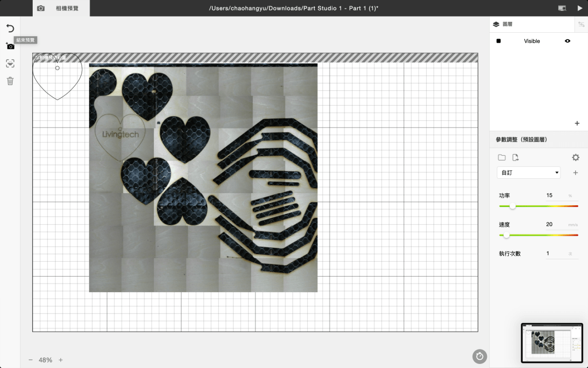Image resolution: width=588 pixels, height=368 pixels.
Task: Open the 自訂 preset dropdown
Action: click(x=528, y=172)
